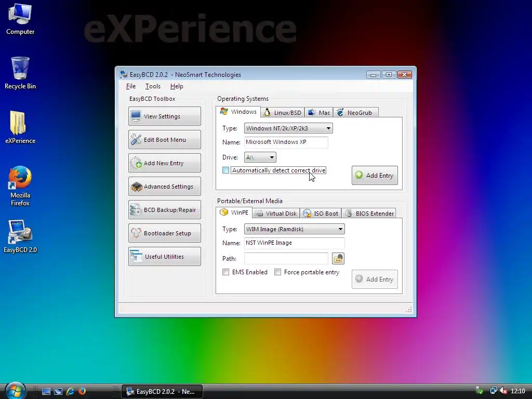
Task: Open the Recycle Bin icon
Action: point(20,73)
